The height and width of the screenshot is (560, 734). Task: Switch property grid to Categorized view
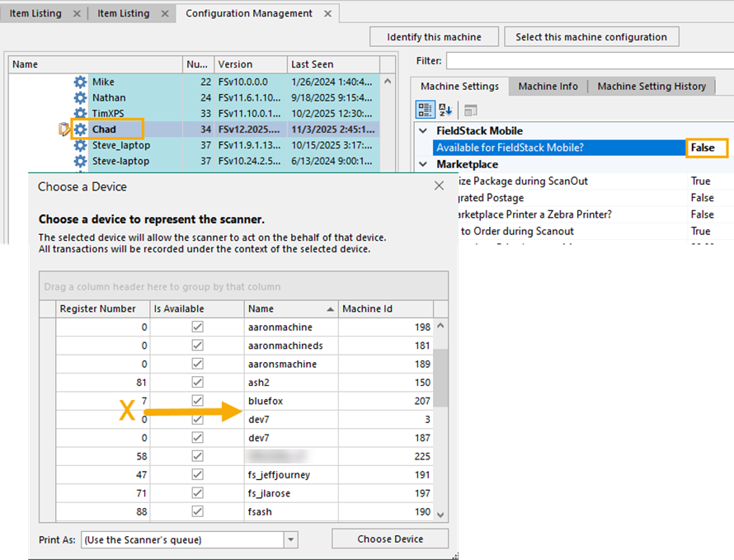[425, 111]
